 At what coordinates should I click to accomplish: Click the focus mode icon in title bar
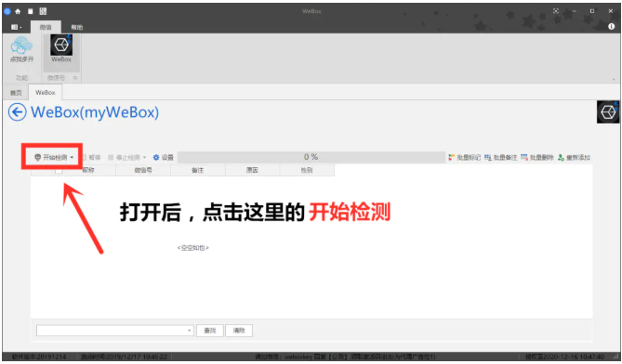coord(556,11)
